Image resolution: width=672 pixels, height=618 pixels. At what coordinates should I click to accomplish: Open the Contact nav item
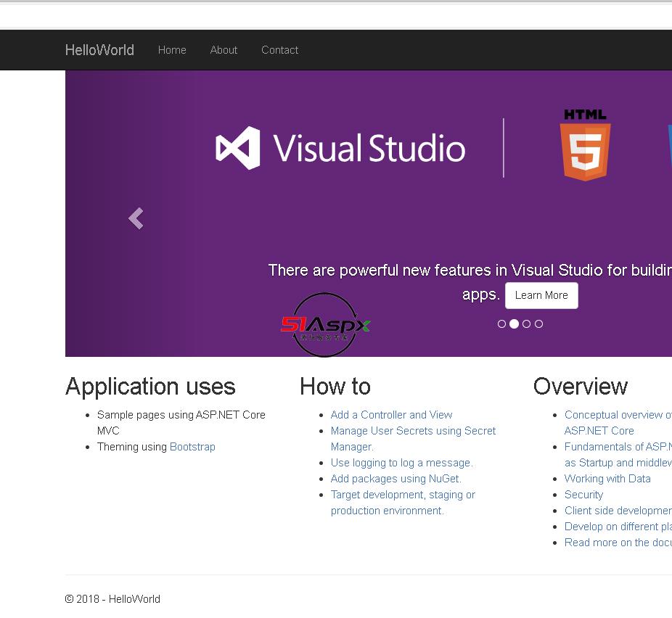[x=280, y=50]
